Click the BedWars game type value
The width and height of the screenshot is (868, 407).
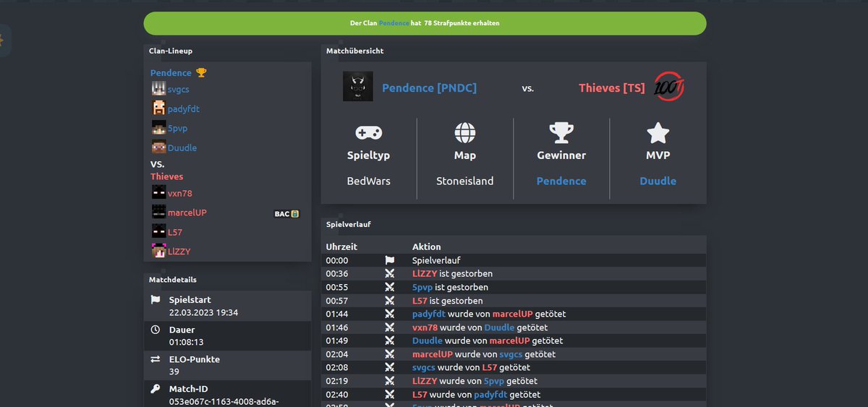pos(369,181)
